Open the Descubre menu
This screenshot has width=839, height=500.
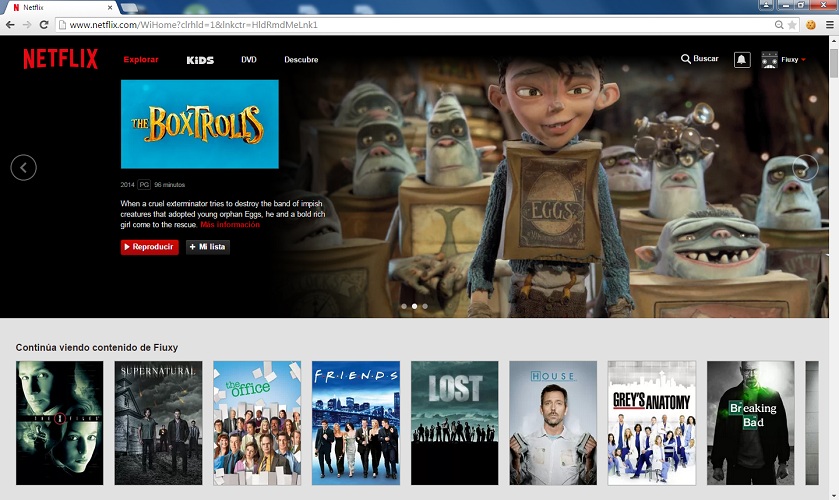click(x=301, y=59)
